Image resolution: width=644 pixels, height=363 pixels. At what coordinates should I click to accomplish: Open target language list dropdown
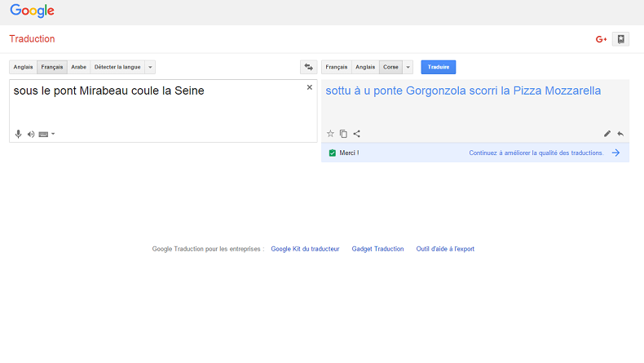(408, 67)
